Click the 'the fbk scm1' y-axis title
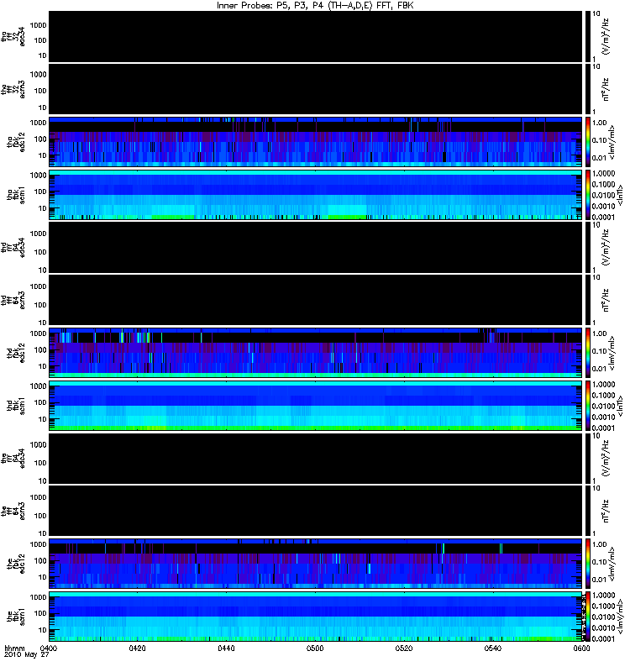Viewport: 630px width, 672px height. point(17,617)
